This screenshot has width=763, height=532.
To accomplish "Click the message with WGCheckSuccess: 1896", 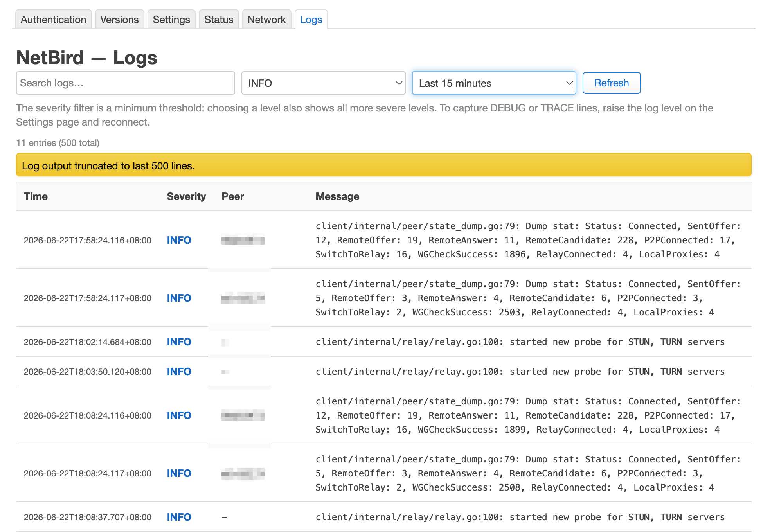I will 528,240.
